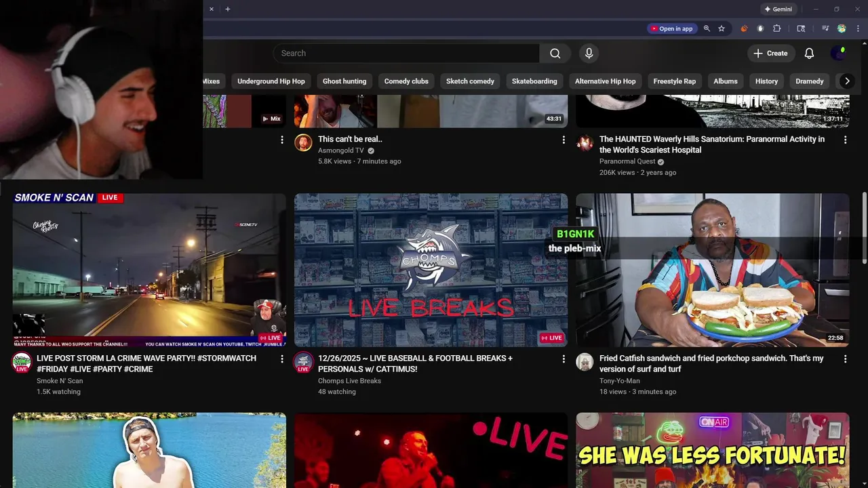The height and width of the screenshot is (488, 868).
Task: Open Paranormal Quest channel avatar
Action: tap(585, 142)
